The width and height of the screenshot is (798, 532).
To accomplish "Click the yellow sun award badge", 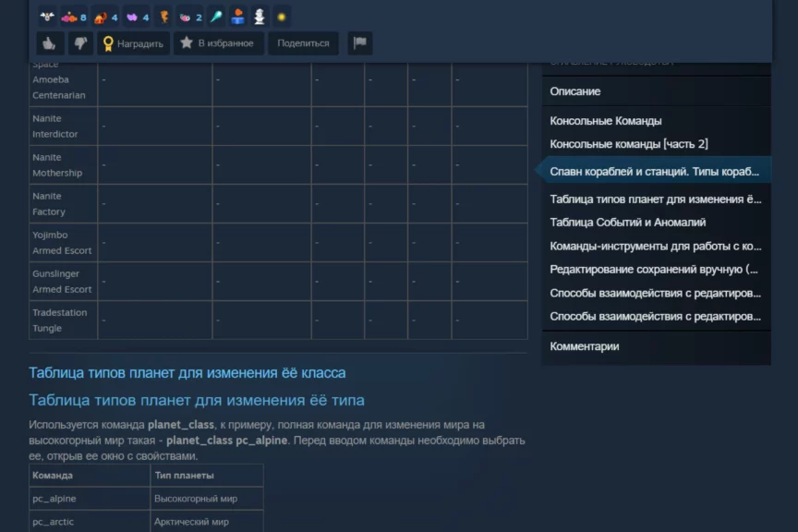I will tap(282, 17).
